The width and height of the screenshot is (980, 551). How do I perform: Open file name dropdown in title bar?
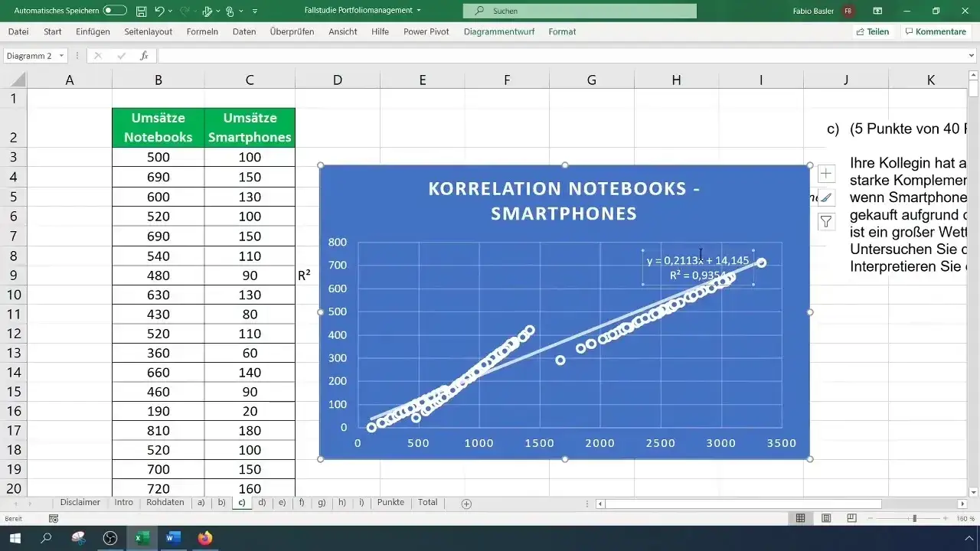pos(419,11)
